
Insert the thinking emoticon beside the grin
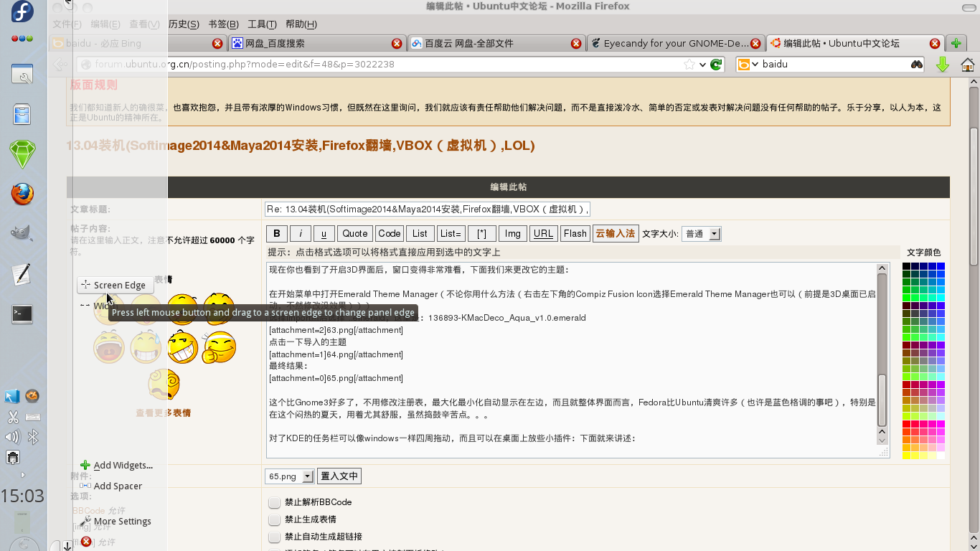[219, 347]
